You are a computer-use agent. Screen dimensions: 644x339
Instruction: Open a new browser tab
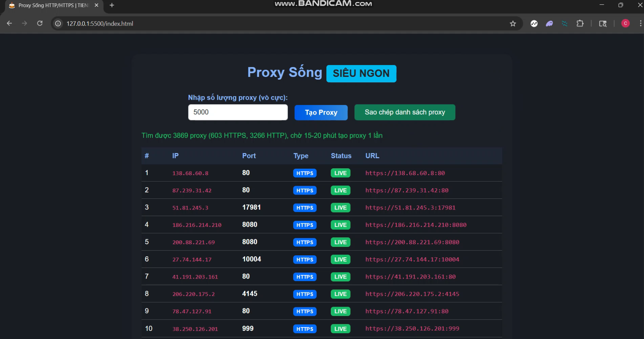click(x=112, y=5)
